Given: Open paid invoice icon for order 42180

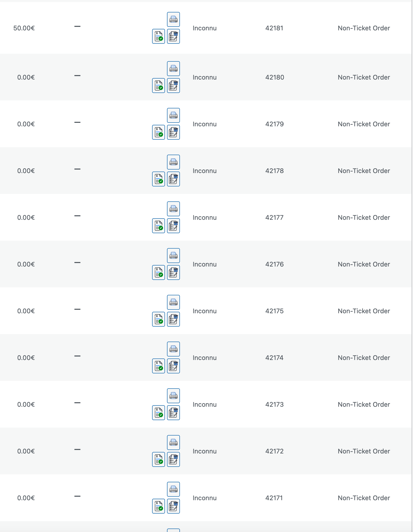Looking at the screenshot, I should 159,86.
